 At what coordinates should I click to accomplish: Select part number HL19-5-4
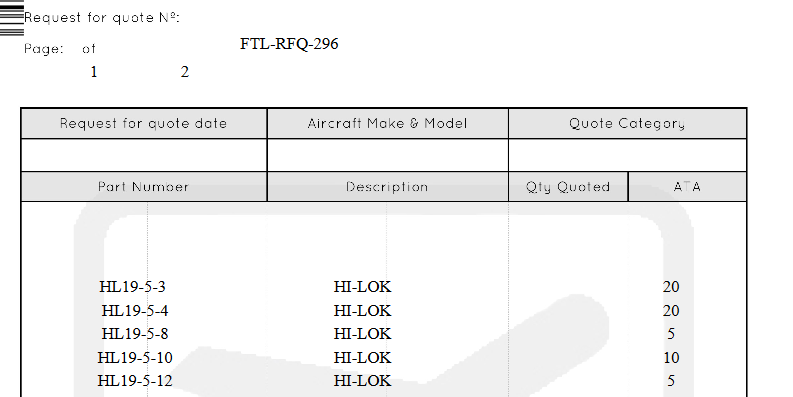coord(135,311)
